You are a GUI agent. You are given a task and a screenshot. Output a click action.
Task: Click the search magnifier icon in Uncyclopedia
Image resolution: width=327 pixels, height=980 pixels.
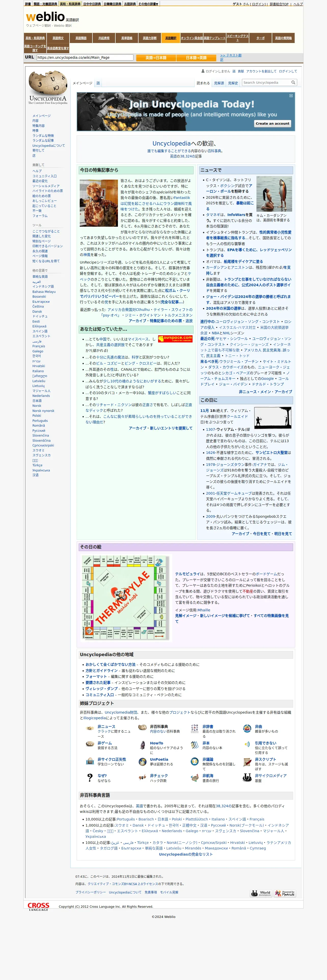point(293,82)
